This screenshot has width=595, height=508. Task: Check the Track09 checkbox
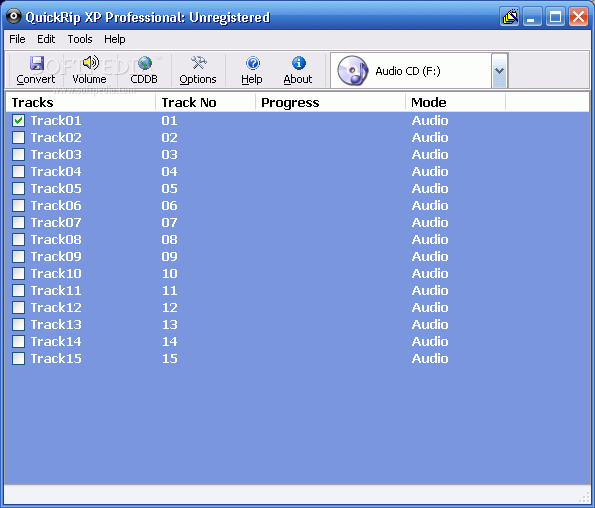pos(18,256)
